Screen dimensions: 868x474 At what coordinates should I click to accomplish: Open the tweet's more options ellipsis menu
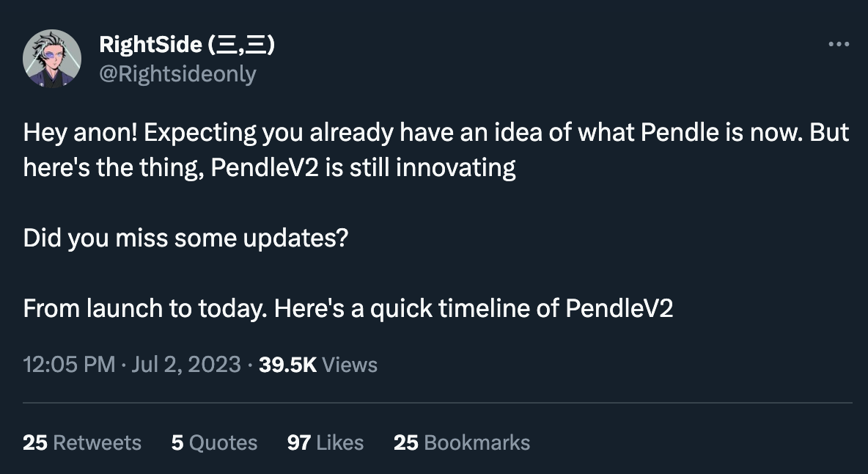[838, 45]
